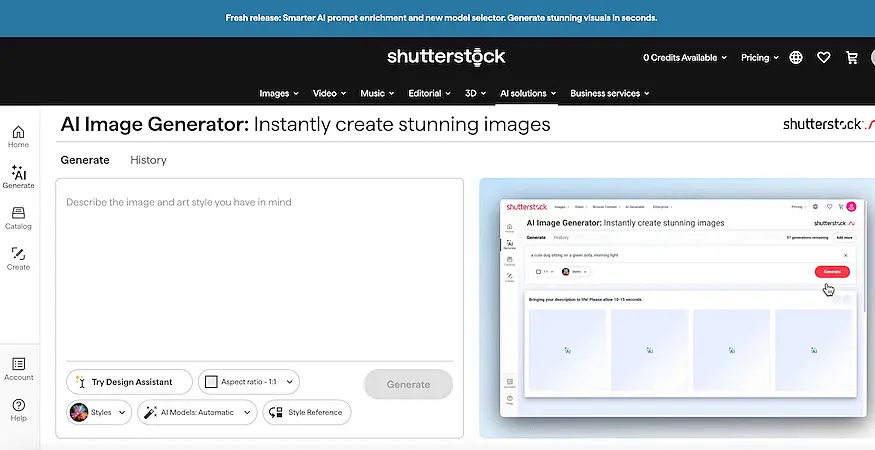Expand the 0 Credits Available dropdown
The height and width of the screenshot is (450, 875).
[685, 58]
